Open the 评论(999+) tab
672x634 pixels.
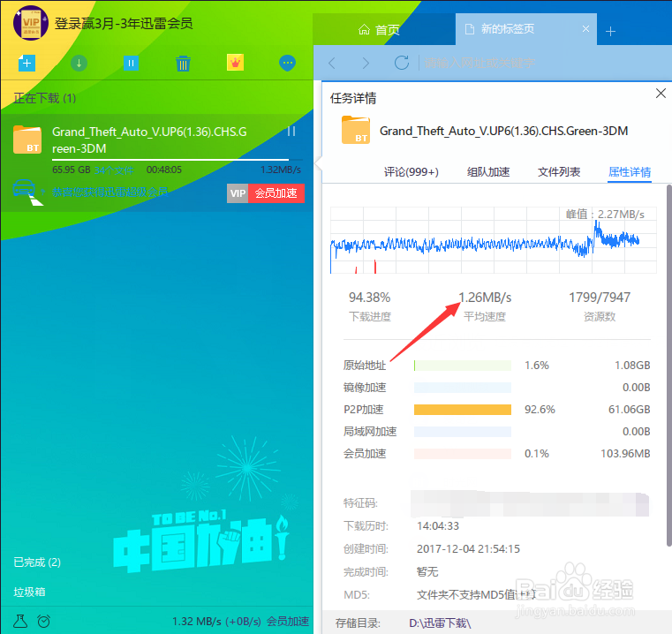coord(411,172)
